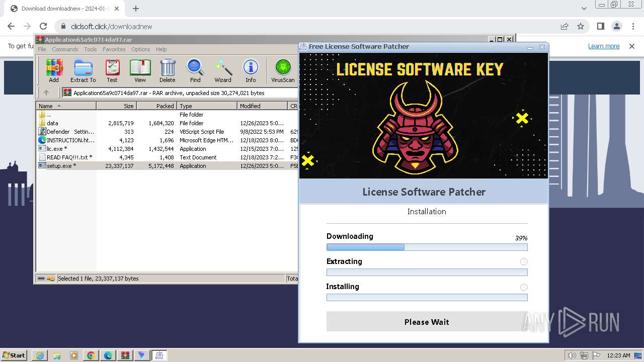Bookmark this page with the star
The image size is (644, 362).
(x=581, y=26)
